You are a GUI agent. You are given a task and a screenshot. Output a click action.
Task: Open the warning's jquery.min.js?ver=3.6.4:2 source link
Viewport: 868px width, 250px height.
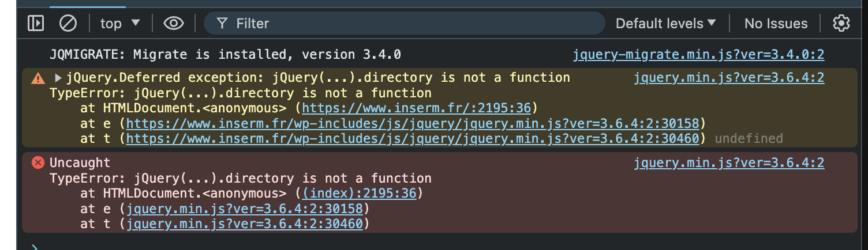tap(729, 78)
